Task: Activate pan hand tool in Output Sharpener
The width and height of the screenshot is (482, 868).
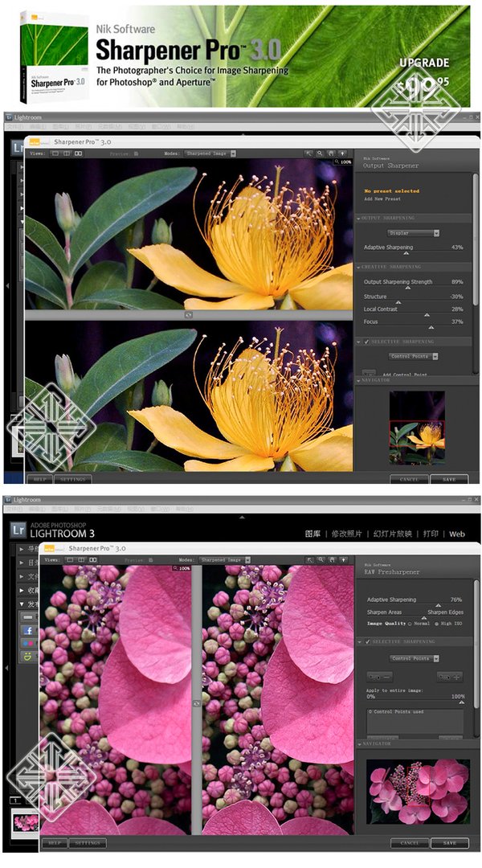Action: tap(331, 154)
